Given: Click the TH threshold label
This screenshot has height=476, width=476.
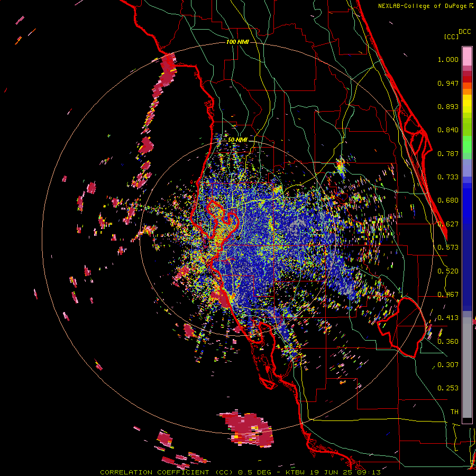Looking at the screenshot, I should pyautogui.click(x=454, y=412).
